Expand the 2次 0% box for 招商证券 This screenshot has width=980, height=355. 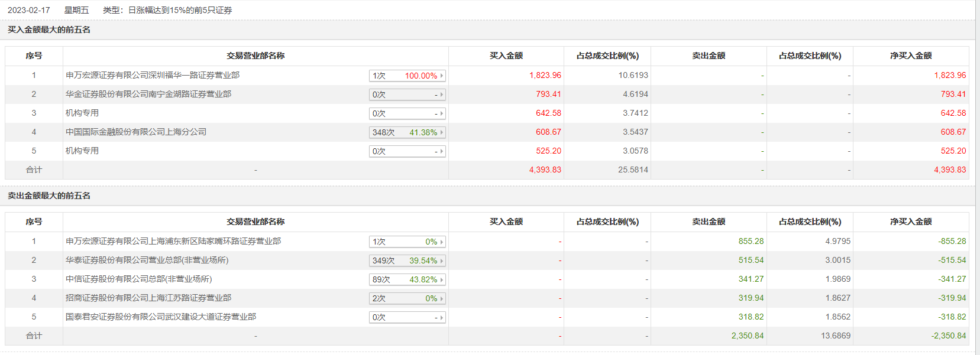pyautogui.click(x=407, y=298)
